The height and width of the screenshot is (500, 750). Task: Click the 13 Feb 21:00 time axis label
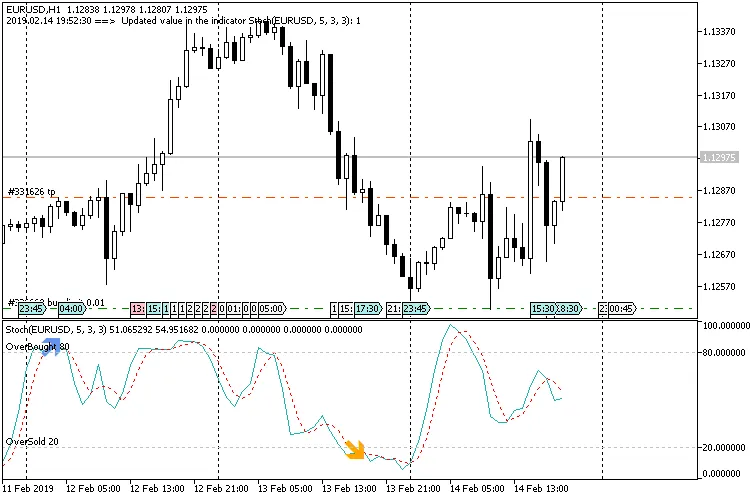(410, 490)
